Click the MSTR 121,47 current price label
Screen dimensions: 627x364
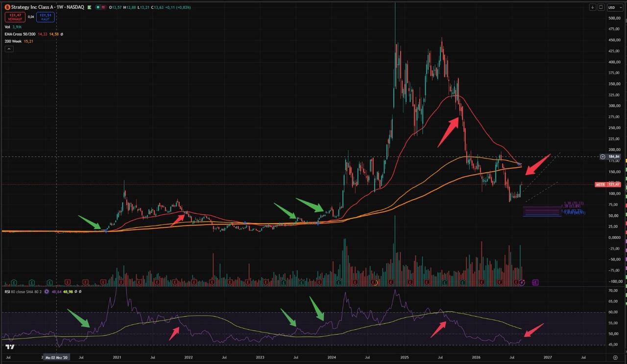pyautogui.click(x=607, y=184)
